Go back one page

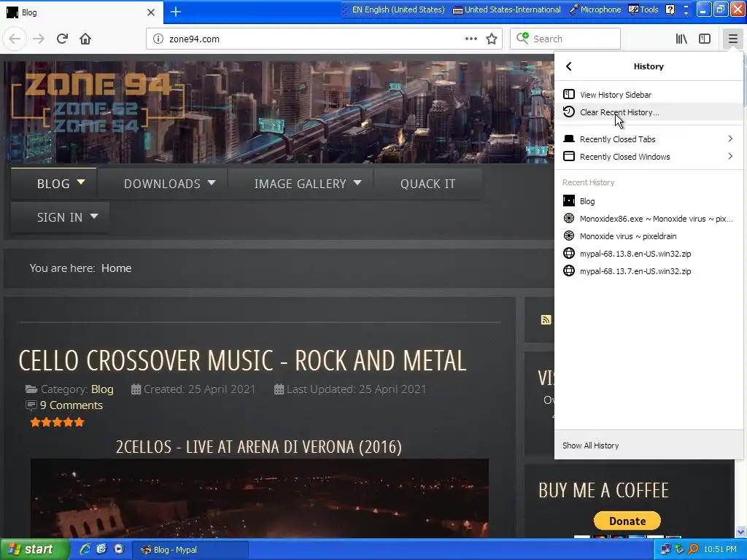15,39
